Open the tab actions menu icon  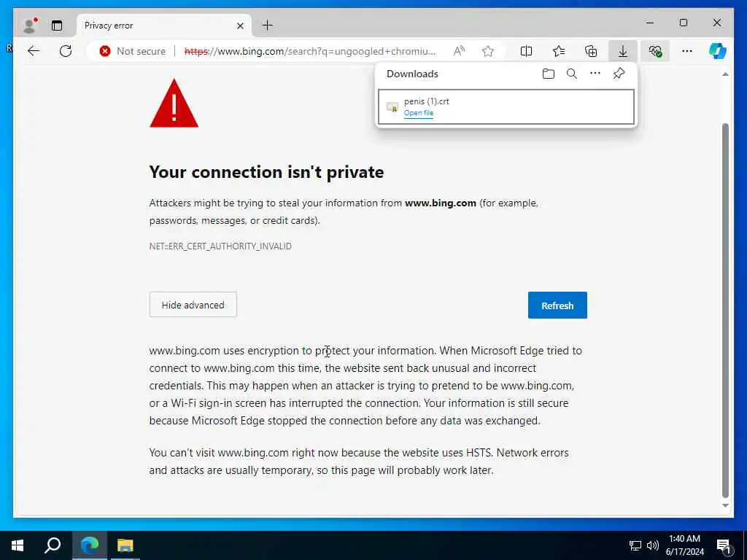coord(57,26)
